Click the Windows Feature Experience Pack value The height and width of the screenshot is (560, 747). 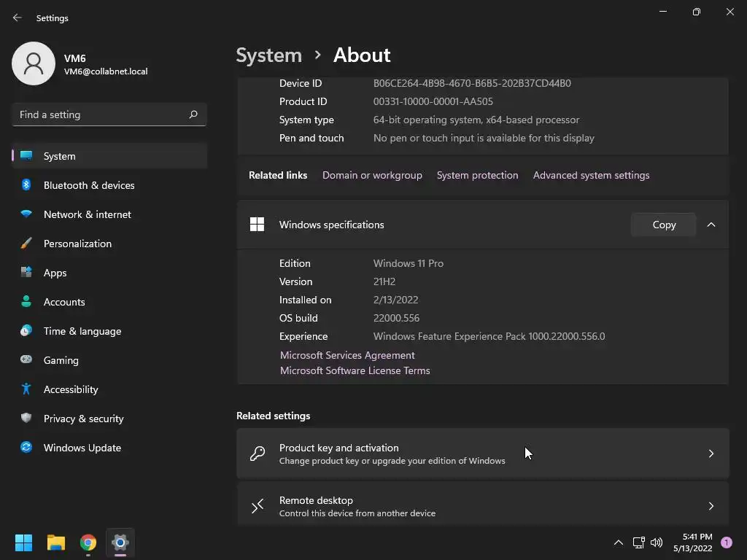tap(489, 336)
